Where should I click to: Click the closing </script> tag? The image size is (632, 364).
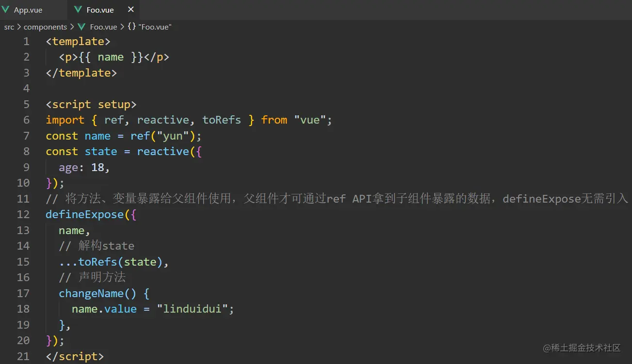[75, 356]
